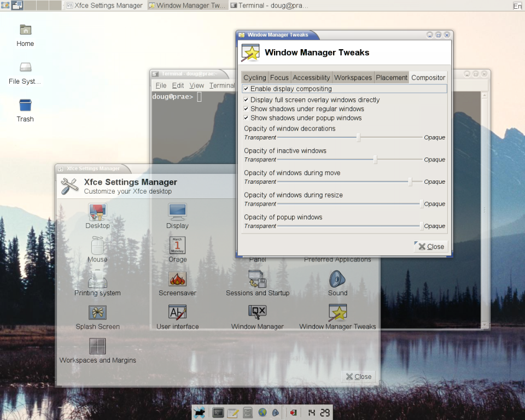Click the clock on the bottom panel
This screenshot has width=525, height=420.
coord(319,413)
